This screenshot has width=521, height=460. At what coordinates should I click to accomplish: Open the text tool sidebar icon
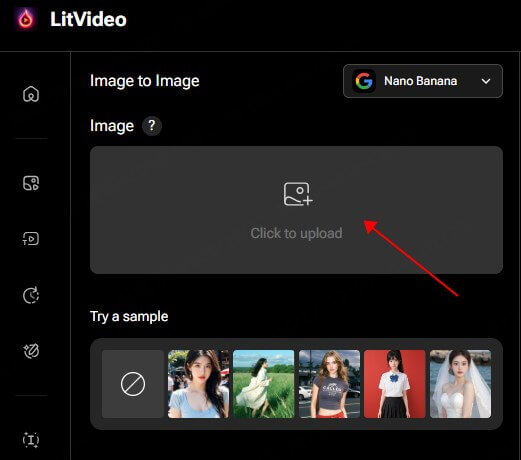[31, 440]
